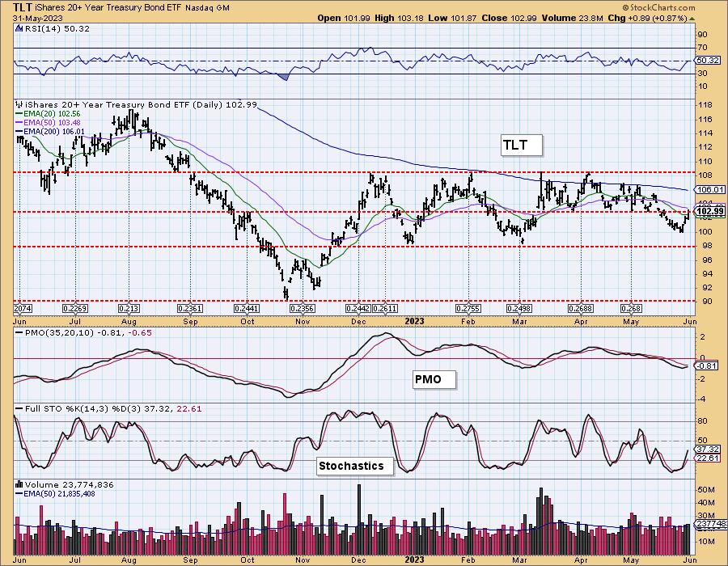Click the bars icon before Volume 23,774,836
Screen dimensions: 728x566
coord(19,484)
